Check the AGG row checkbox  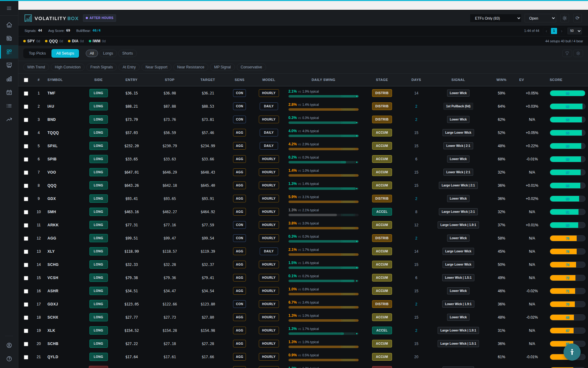click(x=26, y=239)
